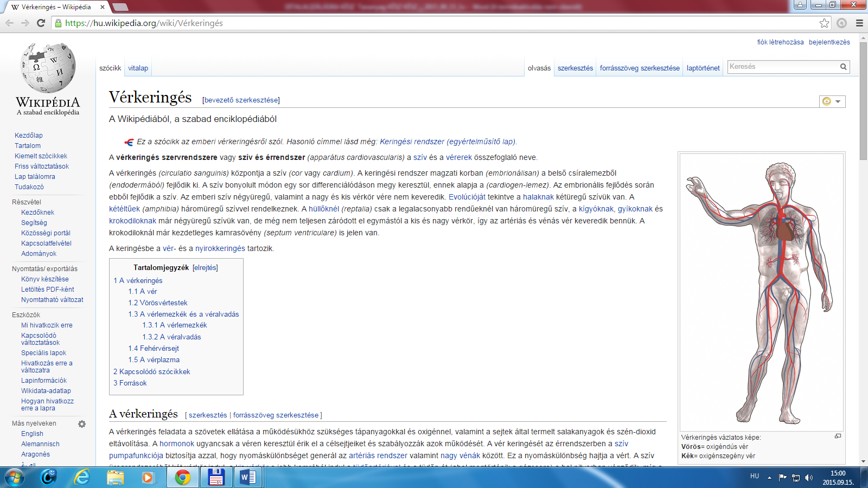
Task: Follow the Keringési rendszer disambiguation link
Action: click(x=448, y=142)
